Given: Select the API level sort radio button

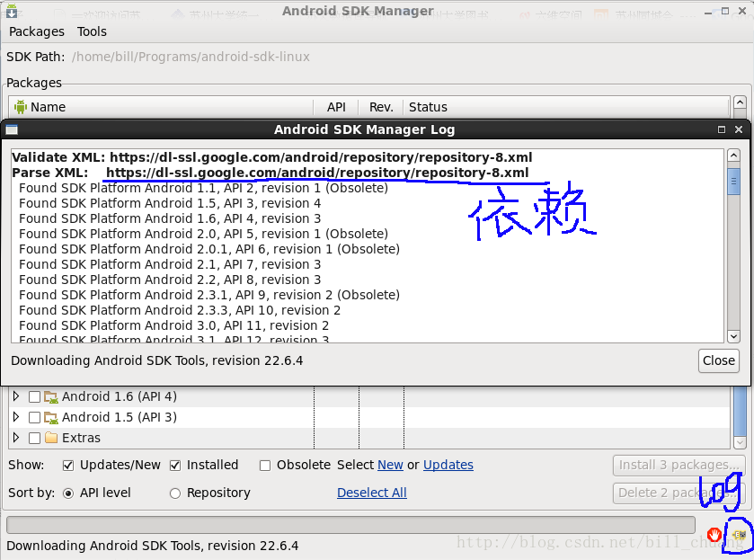Looking at the screenshot, I should pyautogui.click(x=68, y=493).
